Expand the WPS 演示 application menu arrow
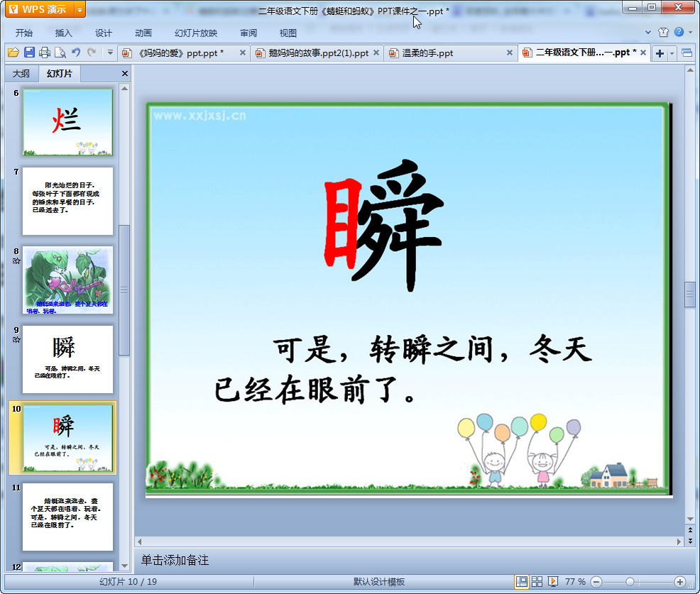This screenshot has height=594, width=700. point(79,10)
